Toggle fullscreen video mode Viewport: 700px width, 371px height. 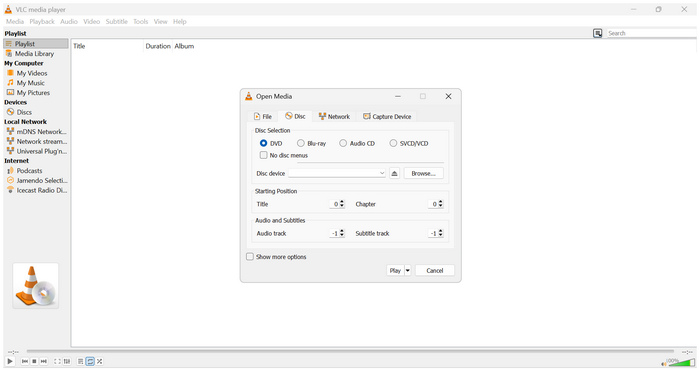57,361
